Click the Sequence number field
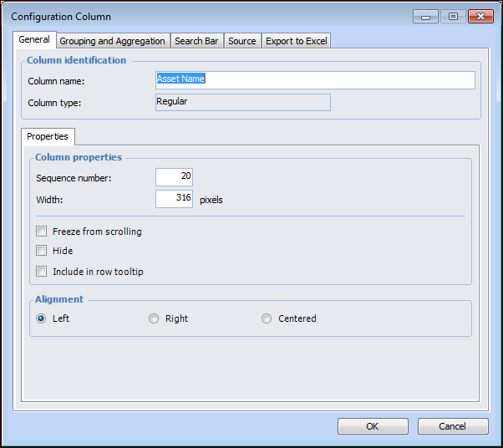The image size is (503, 448). point(175,177)
